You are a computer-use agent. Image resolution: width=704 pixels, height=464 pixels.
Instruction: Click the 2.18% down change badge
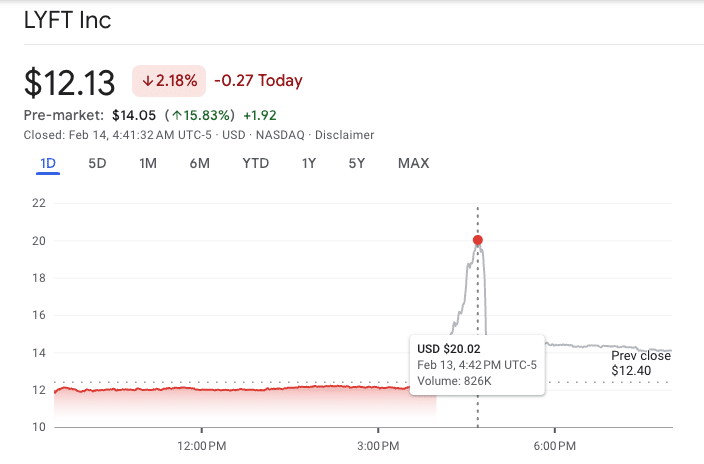[169, 81]
